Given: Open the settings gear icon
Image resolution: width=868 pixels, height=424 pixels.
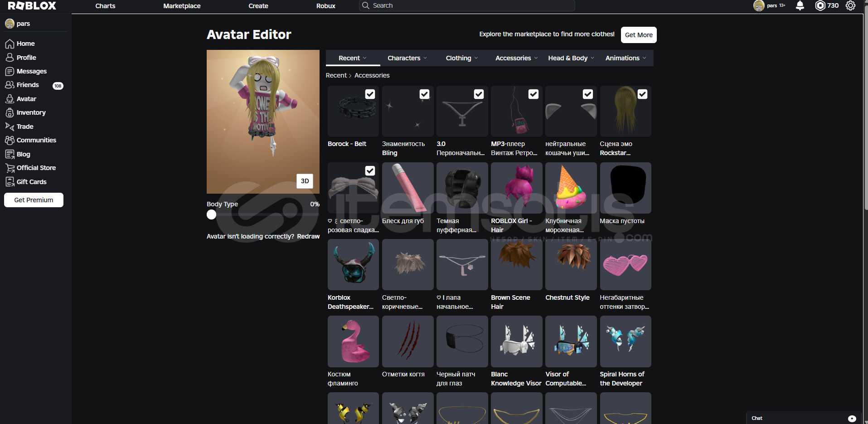Looking at the screenshot, I should point(850,5).
